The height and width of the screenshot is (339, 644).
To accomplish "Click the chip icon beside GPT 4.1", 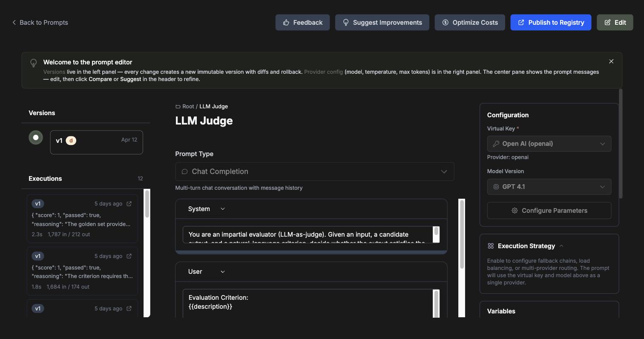I will pyautogui.click(x=496, y=187).
